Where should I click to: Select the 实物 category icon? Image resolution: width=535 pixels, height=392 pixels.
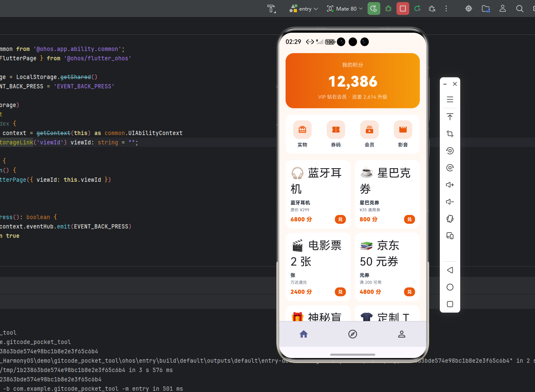point(302,130)
